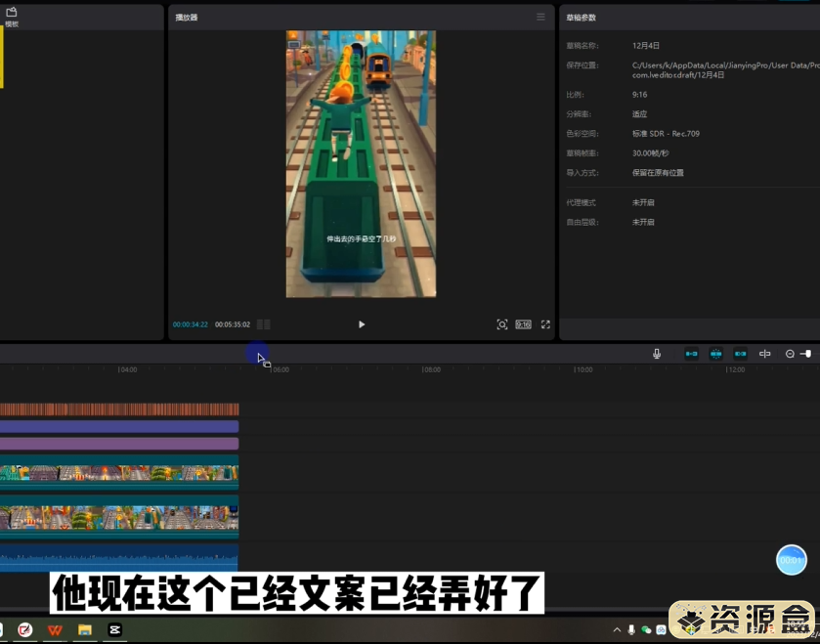Zoom out the timeline with minus icon
820x644 pixels.
click(x=790, y=354)
